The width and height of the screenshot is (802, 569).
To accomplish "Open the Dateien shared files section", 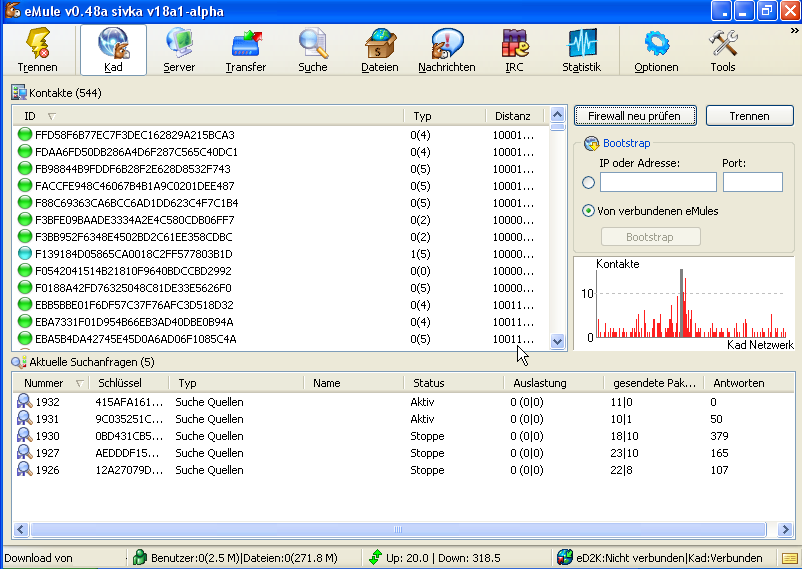I will tap(380, 50).
